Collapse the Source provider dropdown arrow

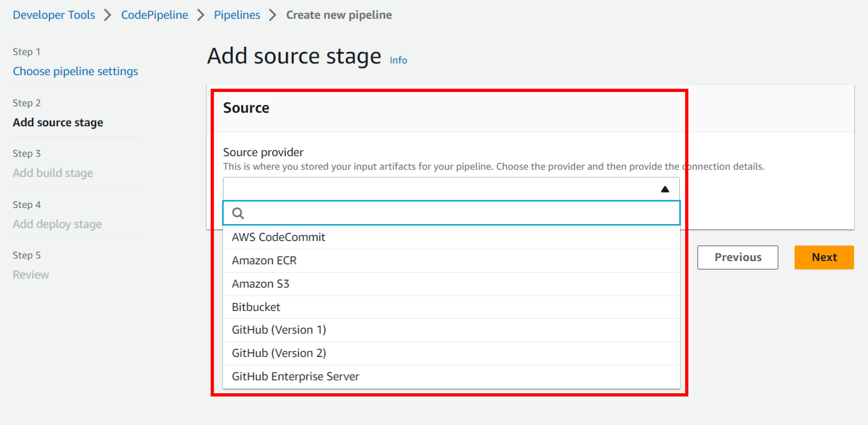point(664,189)
